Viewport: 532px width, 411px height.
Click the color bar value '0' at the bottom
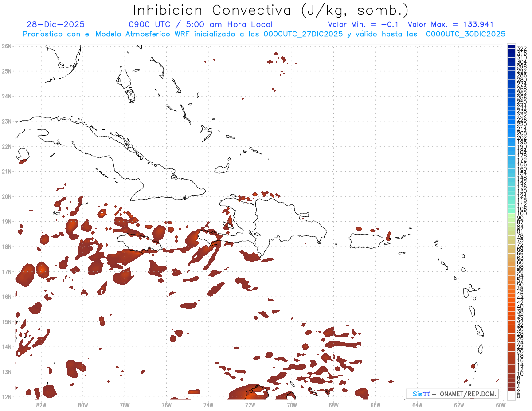(x=519, y=396)
